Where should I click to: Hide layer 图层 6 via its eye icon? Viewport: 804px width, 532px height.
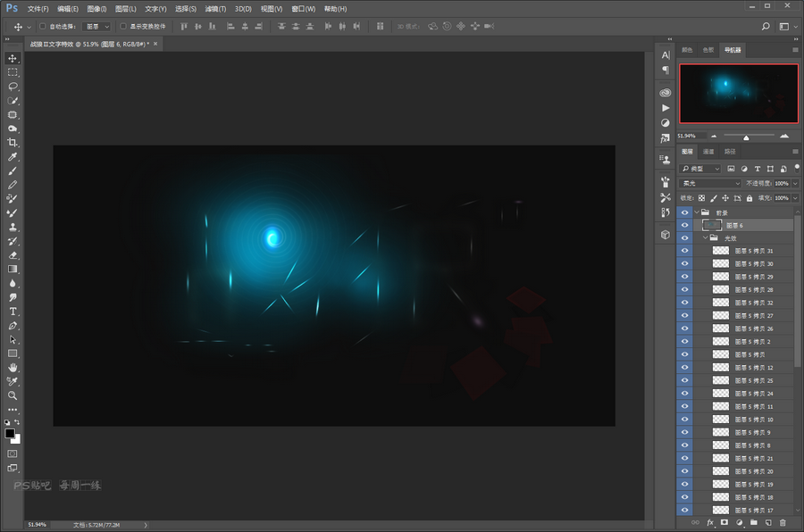click(684, 226)
